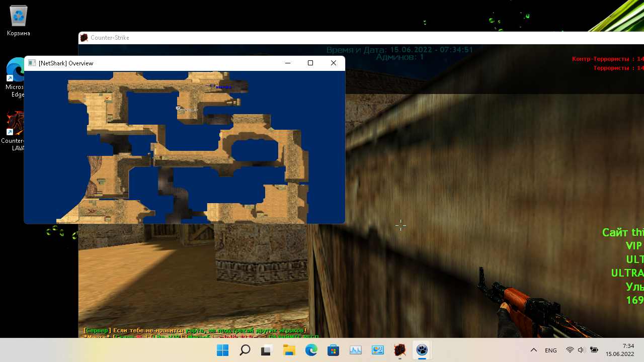Close the NetShark Overview window

click(333, 63)
